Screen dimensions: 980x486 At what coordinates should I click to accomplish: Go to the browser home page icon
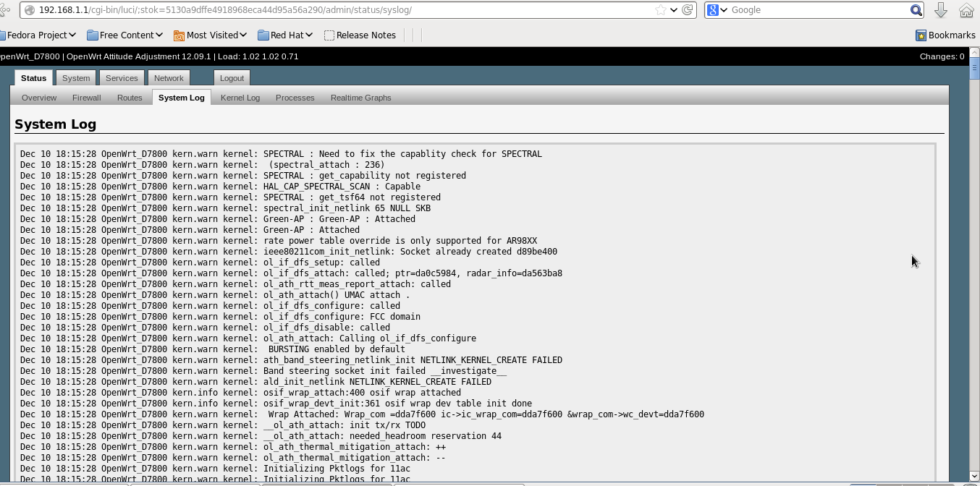[966, 10]
